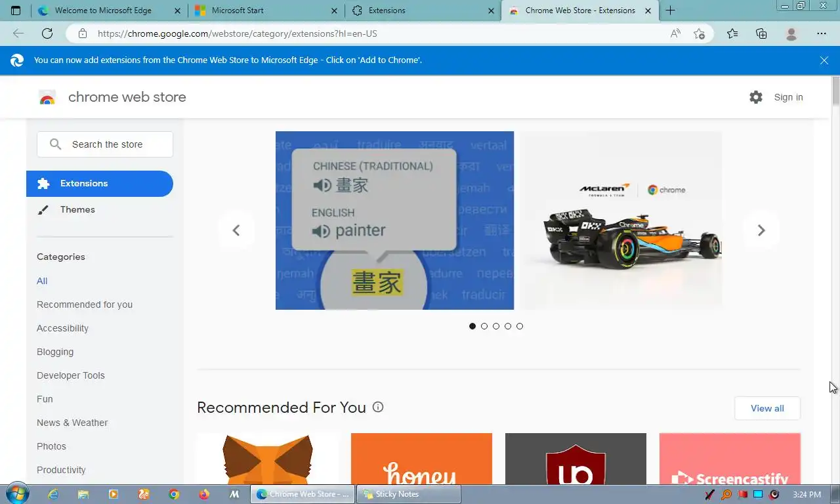Viewport: 840px width, 504px height.
Task: Open Read aloud from the address bar
Action: tap(675, 33)
